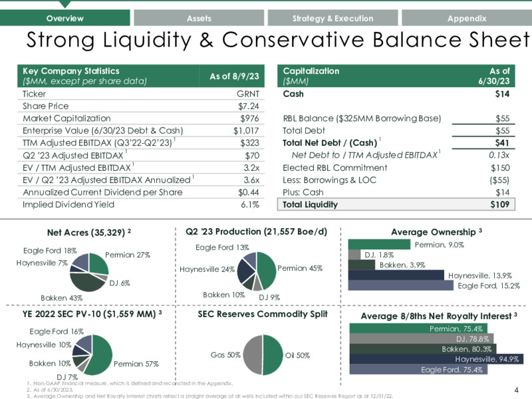Open the Appendix tab
532x399 pixels.
[x=467, y=18]
